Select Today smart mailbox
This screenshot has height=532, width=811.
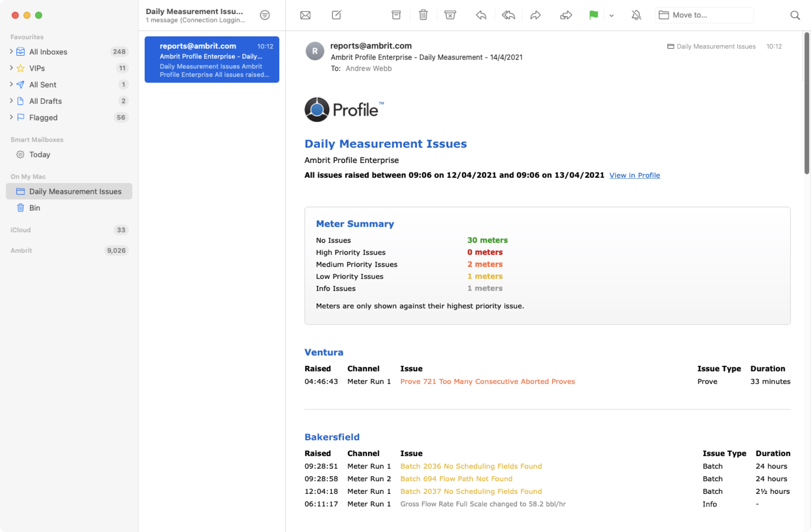69,155
